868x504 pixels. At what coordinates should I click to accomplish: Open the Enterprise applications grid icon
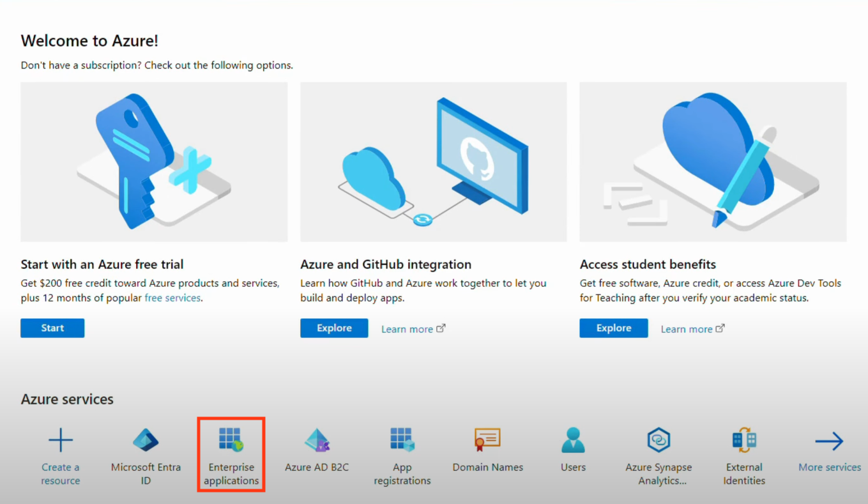pos(231,440)
